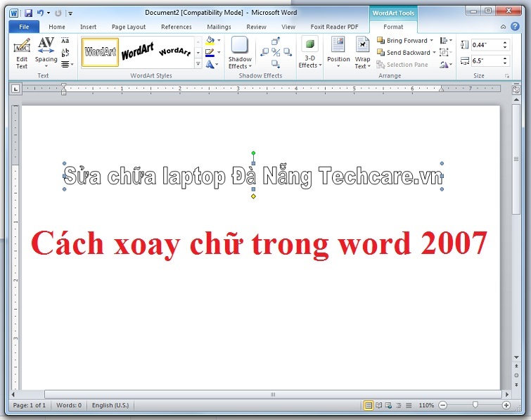Expand the WordArt Styles gallery
This screenshot has height=420, width=531.
click(198, 64)
